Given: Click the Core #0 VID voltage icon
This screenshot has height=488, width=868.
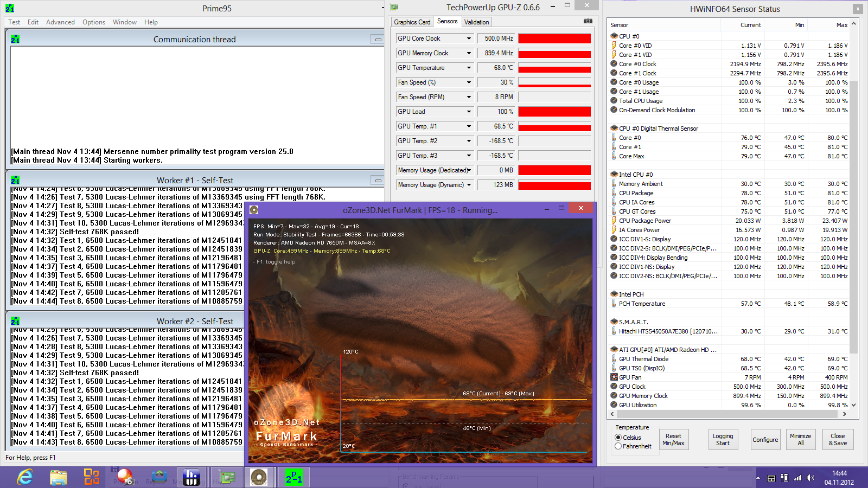Looking at the screenshot, I should click(x=614, y=46).
